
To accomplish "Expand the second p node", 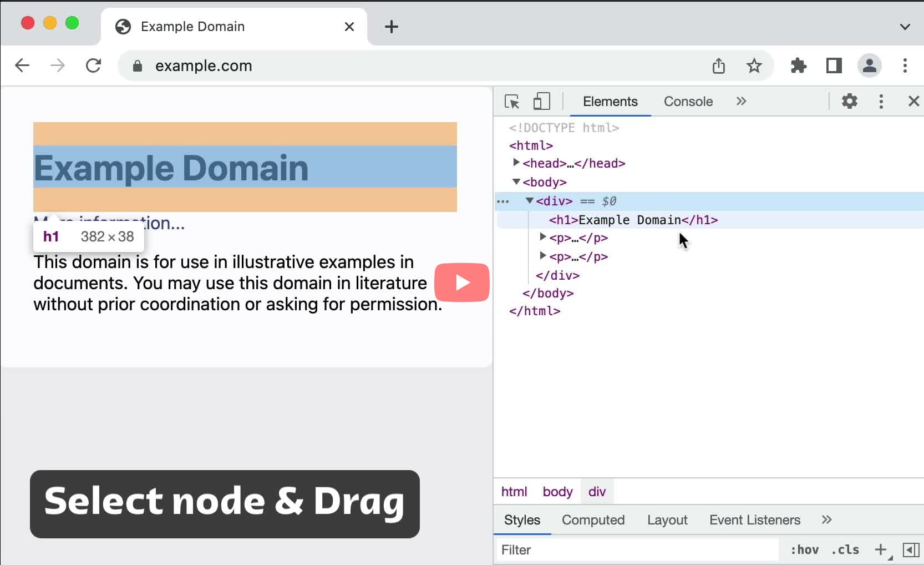I will pyautogui.click(x=543, y=256).
